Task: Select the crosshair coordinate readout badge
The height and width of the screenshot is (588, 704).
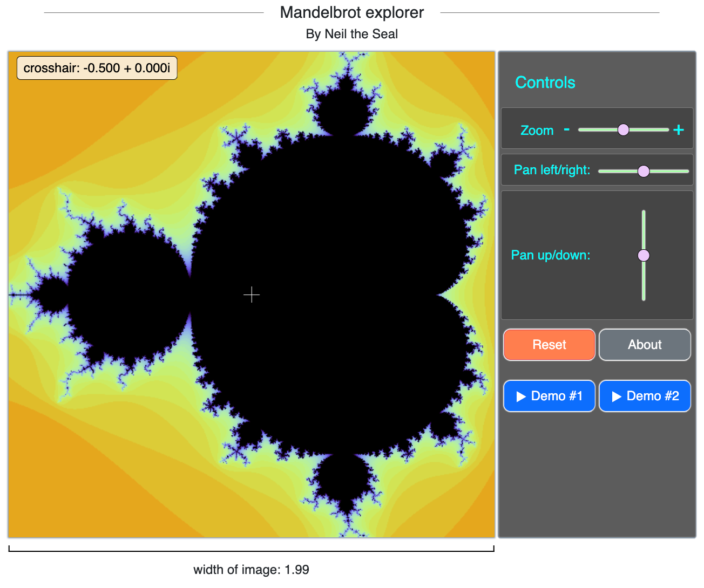Action: (97, 68)
